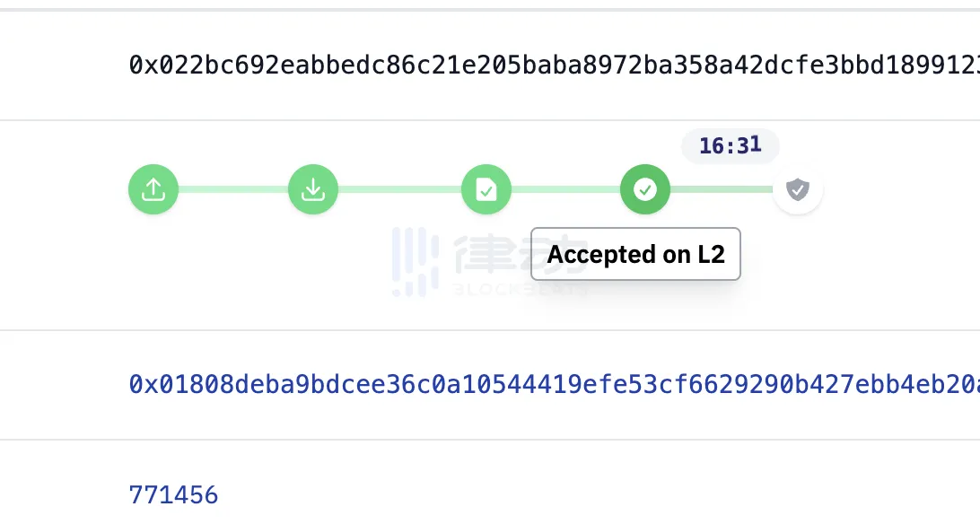Click the 16:31 time badge
Screen dimensions: 980x524
(730, 145)
